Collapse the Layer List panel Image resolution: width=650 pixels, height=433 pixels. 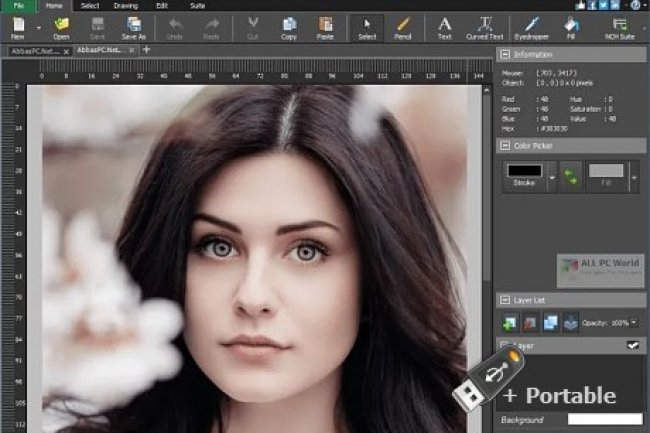point(505,300)
